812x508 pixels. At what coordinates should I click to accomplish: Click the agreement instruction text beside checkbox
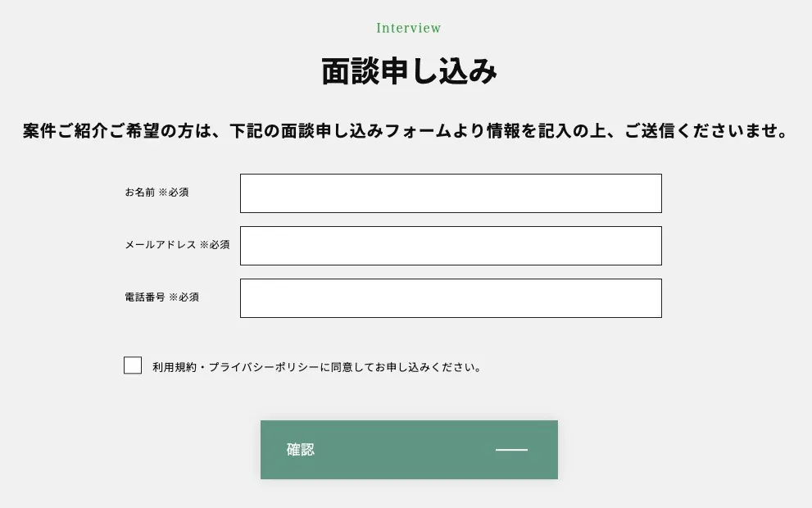coord(316,366)
